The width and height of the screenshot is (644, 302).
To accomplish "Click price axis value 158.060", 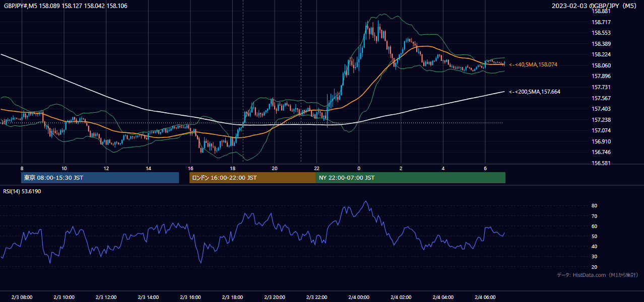I will tap(601, 65).
